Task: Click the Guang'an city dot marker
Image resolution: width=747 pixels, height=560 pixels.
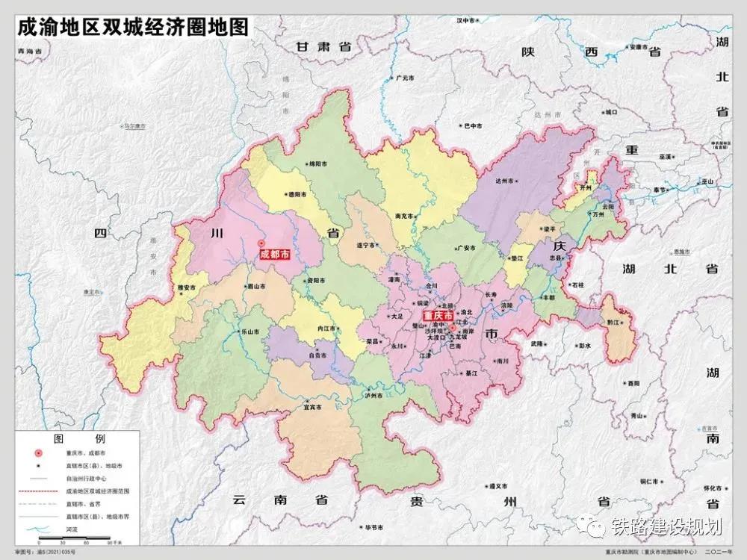Action: tap(456, 248)
